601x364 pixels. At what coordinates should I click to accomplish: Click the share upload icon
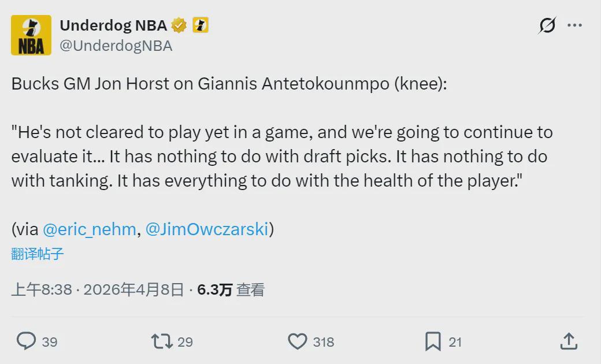[569, 341]
